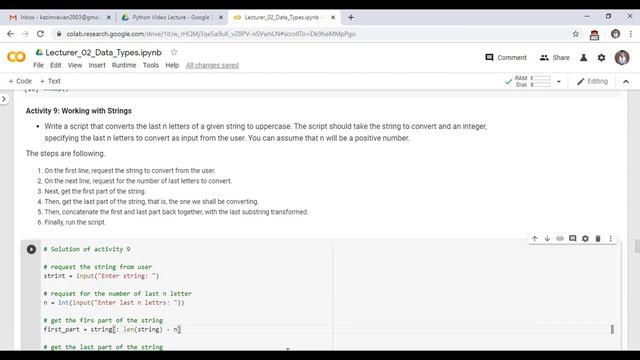Open Colab settings gear in header
Viewport: 640px width, 360px height.
(x=602, y=58)
